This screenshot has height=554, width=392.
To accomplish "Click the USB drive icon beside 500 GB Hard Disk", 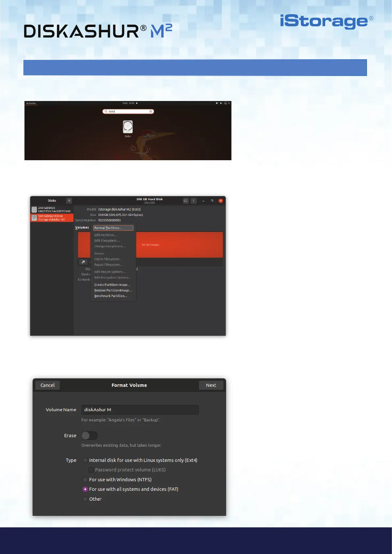I will tap(34, 218).
